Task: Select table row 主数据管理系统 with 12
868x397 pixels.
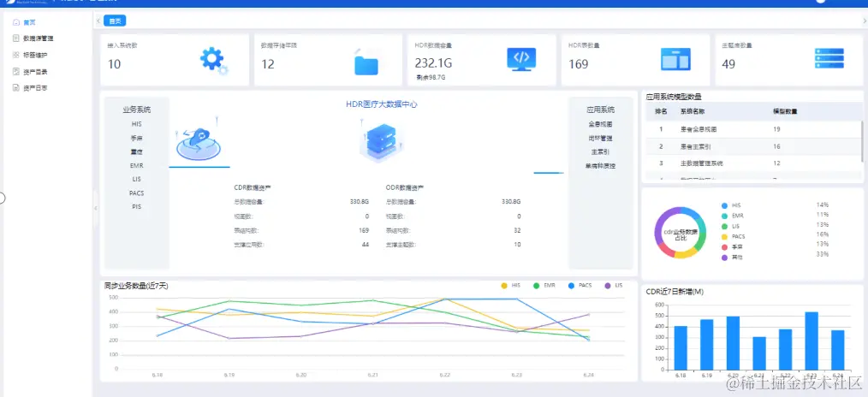Action: [752, 163]
